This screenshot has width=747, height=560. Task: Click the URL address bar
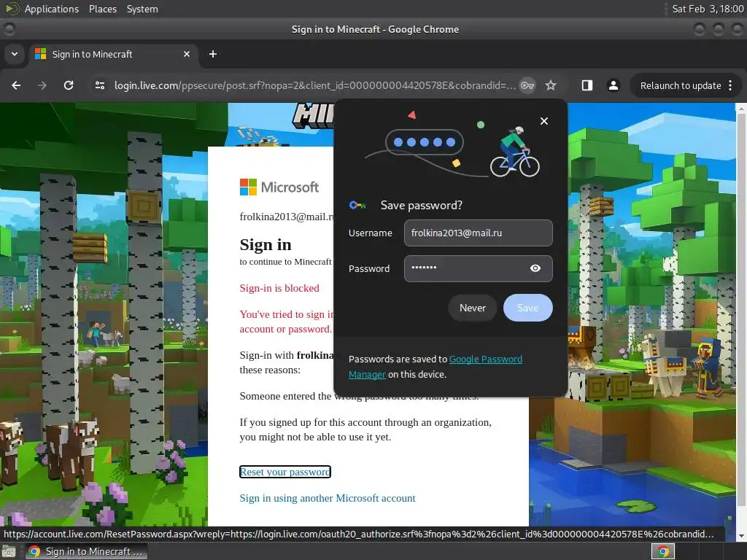point(314,85)
